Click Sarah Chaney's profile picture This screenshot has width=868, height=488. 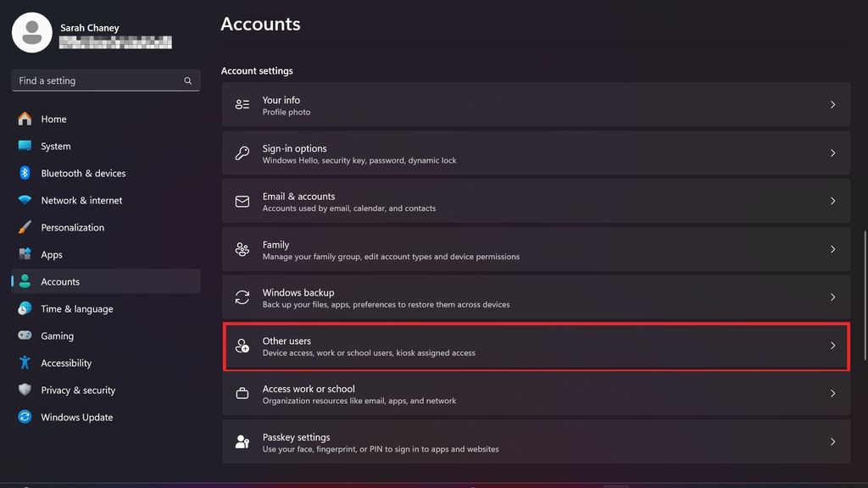pos(31,32)
